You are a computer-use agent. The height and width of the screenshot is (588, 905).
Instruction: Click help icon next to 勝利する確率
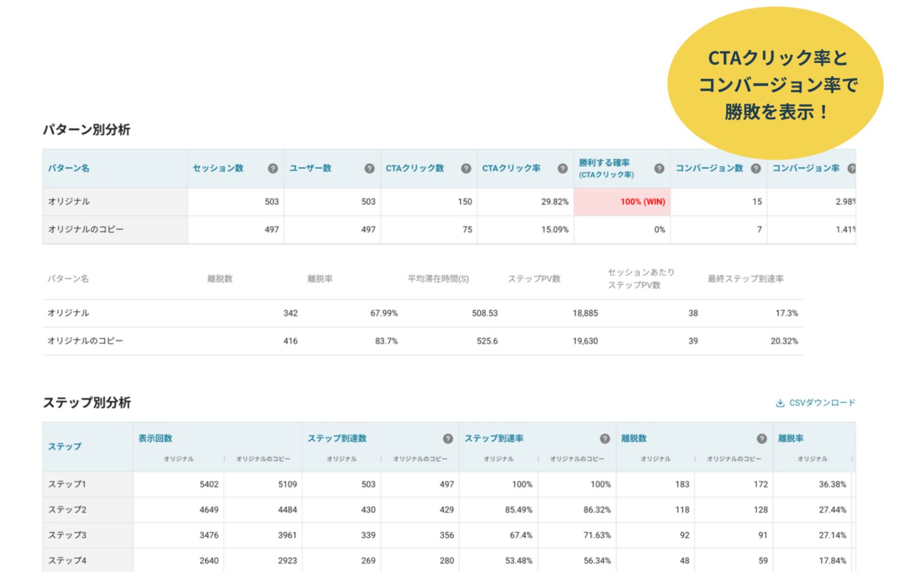659,168
